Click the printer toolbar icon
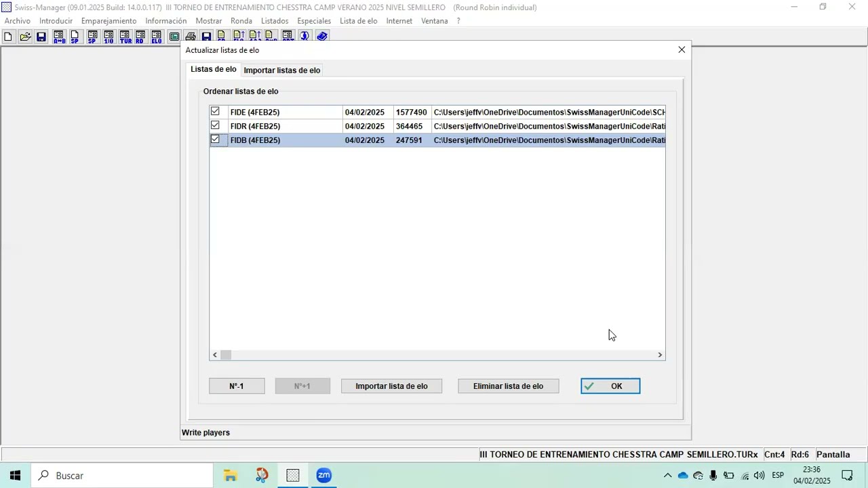Screen dimensions: 868x488 coord(191,37)
